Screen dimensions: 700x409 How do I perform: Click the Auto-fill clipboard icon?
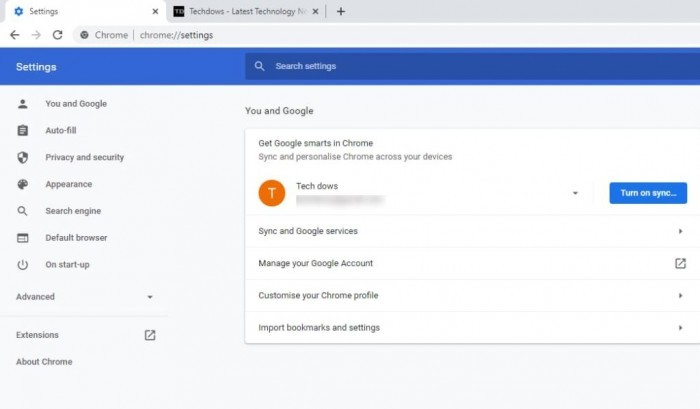23,131
